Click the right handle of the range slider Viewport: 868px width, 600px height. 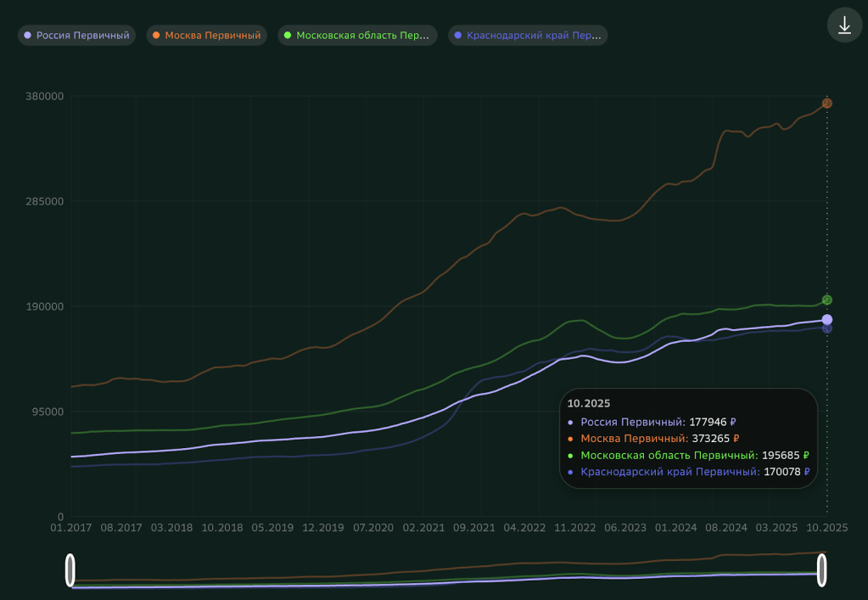(821, 570)
